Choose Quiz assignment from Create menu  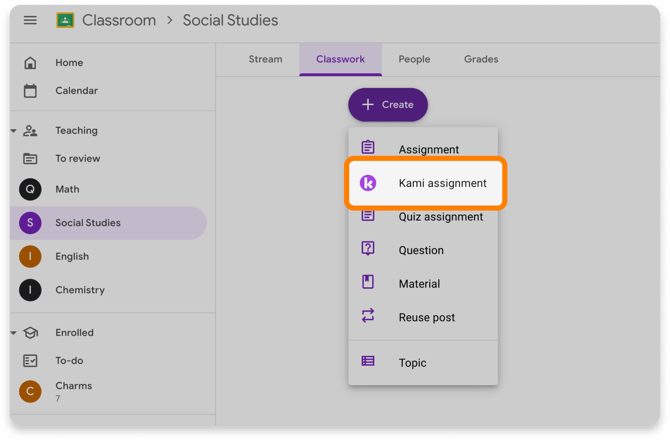pos(423,217)
